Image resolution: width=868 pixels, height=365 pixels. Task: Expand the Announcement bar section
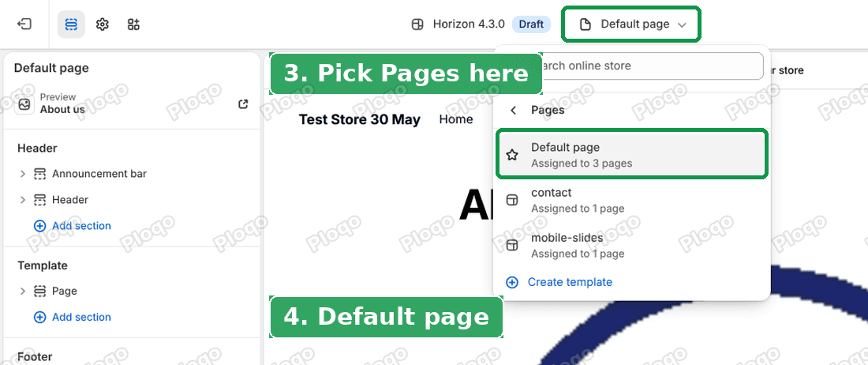pos(23,174)
